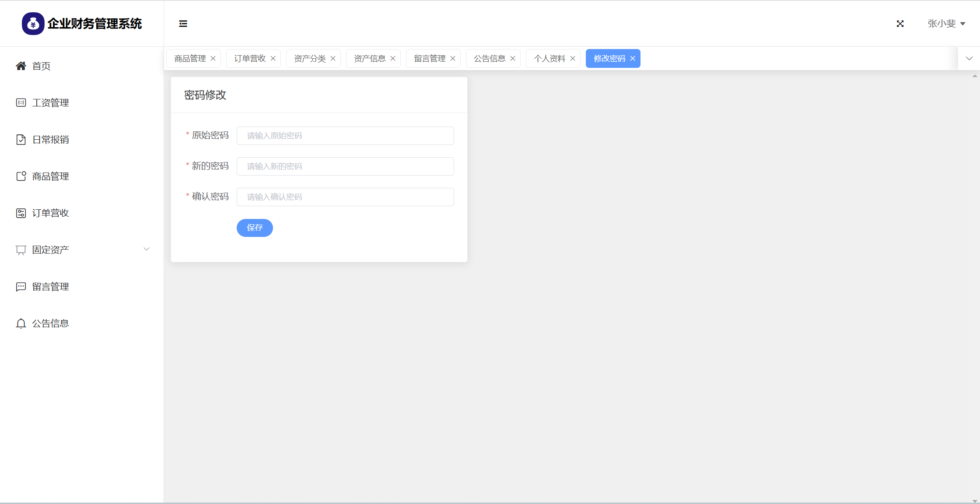Image resolution: width=980 pixels, height=504 pixels.
Task: Click the 日常报销 document icon
Action: pyautogui.click(x=21, y=140)
